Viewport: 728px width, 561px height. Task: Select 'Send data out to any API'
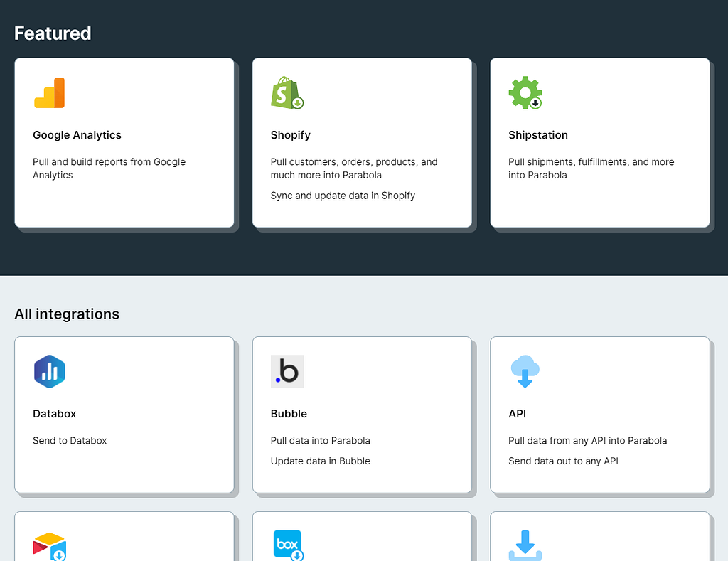(563, 461)
